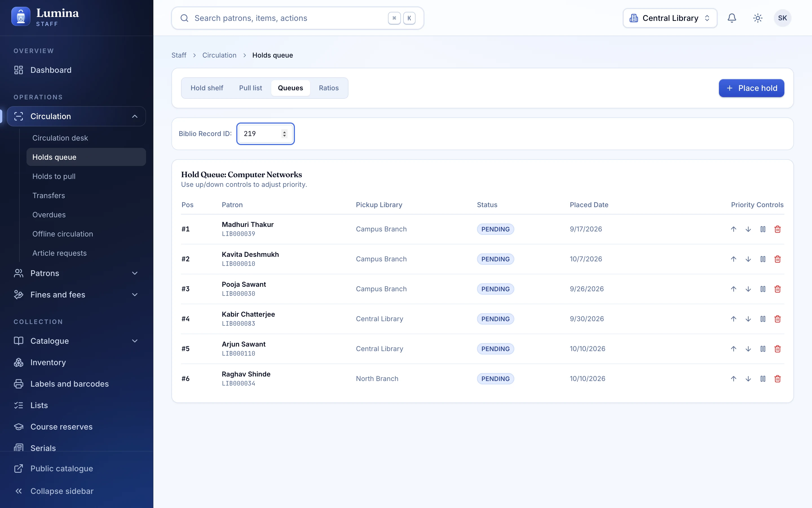Image resolution: width=812 pixels, height=508 pixels.
Task: Click the Biblio Record ID stepper arrows
Action: click(284, 134)
